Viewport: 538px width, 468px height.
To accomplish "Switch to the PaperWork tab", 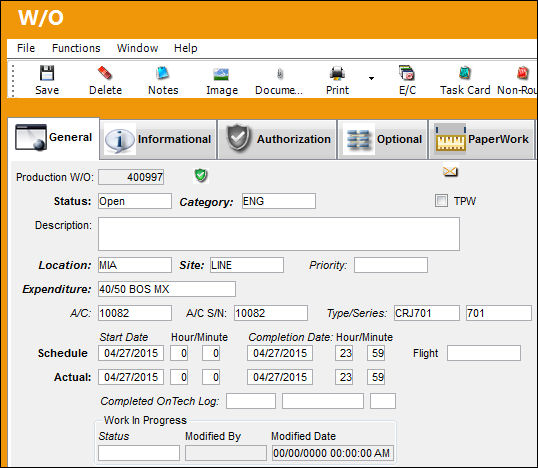I will tap(482, 139).
